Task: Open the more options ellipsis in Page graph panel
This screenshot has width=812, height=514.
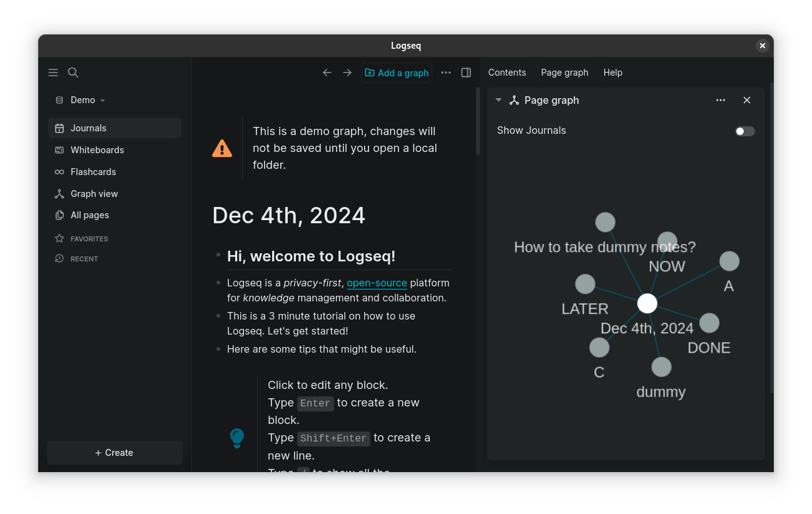Action: 721,100
